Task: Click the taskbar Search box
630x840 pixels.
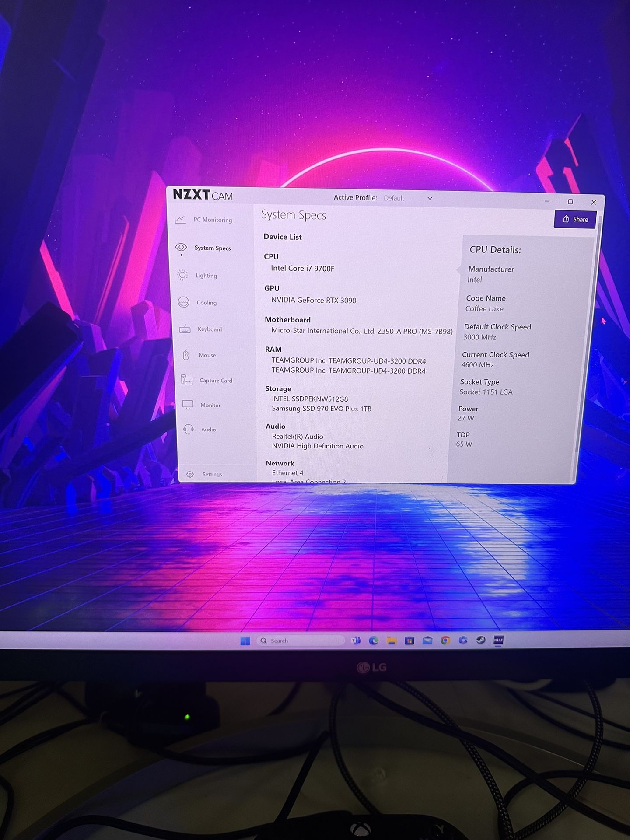Action: point(300,640)
